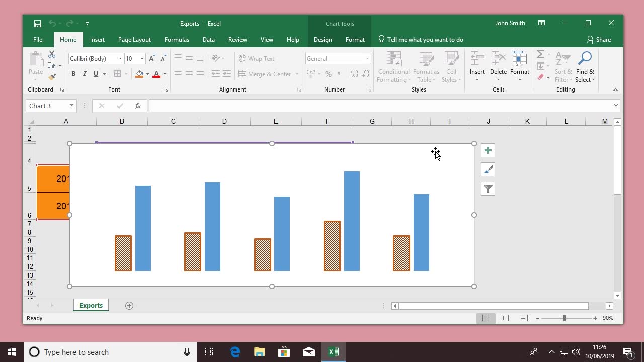Toggle Italic formatting
Image resolution: width=644 pixels, height=362 pixels.
point(85,74)
